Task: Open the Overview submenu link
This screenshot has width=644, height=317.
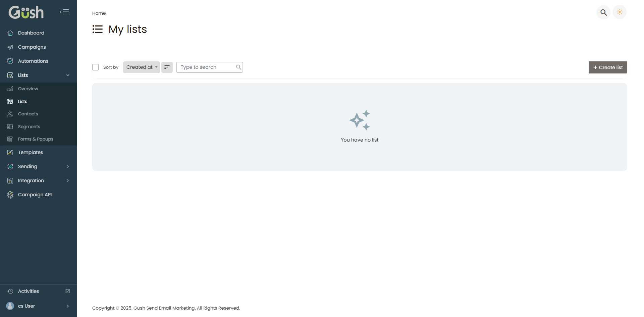Action: [39, 89]
